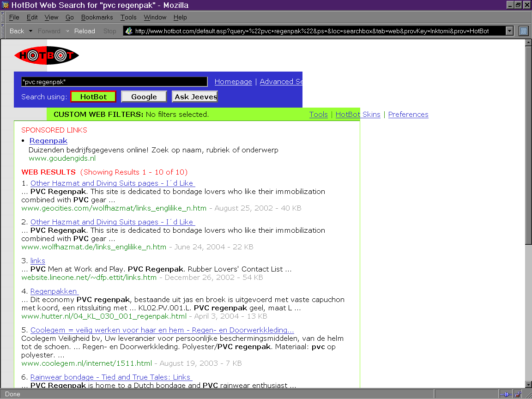The height and width of the screenshot is (399, 532).
Task: Open the Forward button history dropdown arrow
Action: (67, 31)
